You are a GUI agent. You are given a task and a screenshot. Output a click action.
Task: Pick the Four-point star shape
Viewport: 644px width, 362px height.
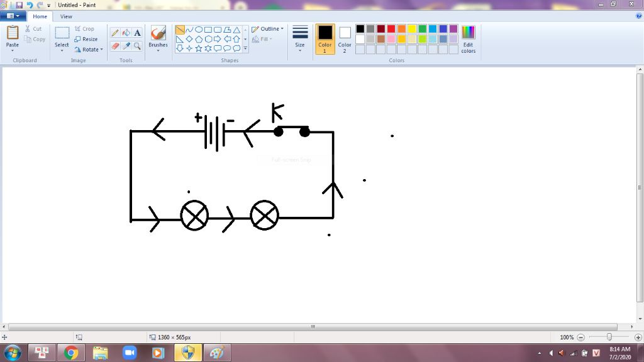pyautogui.click(x=189, y=48)
